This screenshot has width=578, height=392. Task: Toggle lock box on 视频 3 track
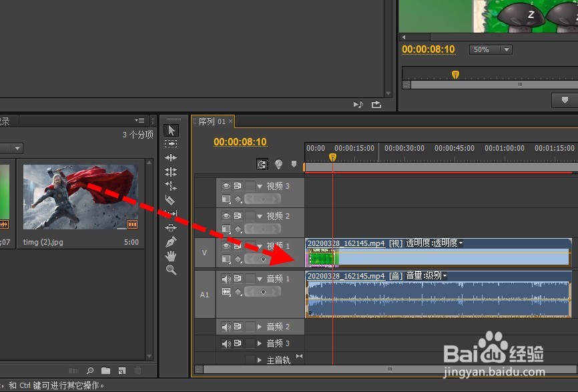[x=250, y=186]
